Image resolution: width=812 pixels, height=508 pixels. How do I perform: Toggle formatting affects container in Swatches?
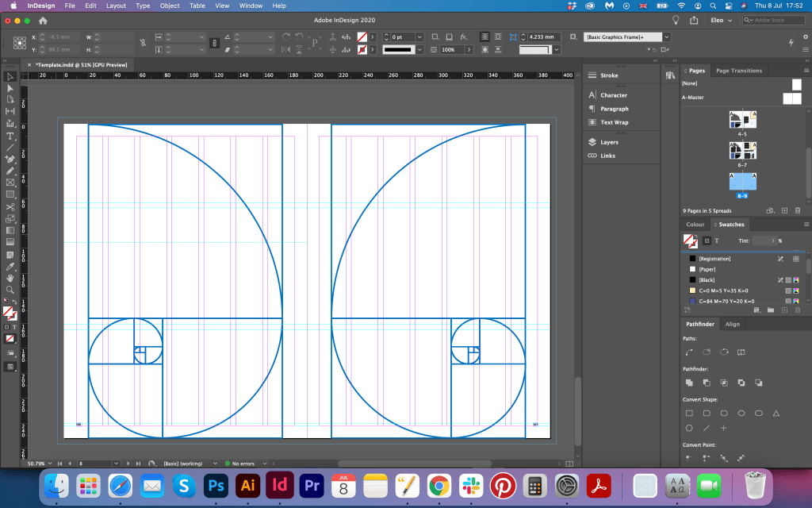point(707,241)
